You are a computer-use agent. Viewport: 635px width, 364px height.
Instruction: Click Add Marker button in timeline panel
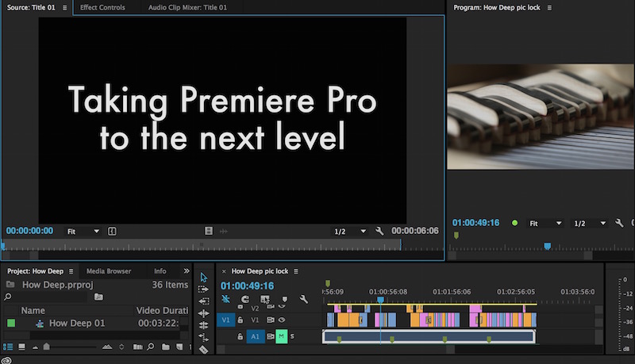[x=285, y=299]
